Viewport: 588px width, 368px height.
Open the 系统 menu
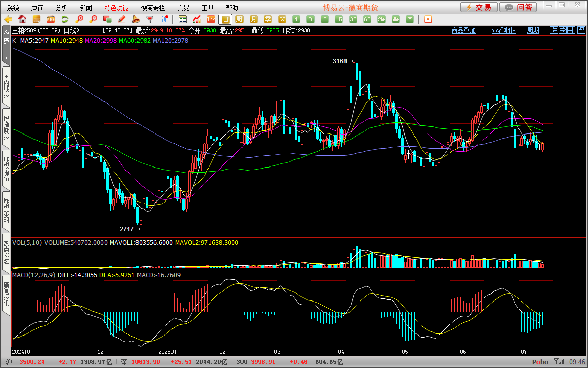pos(13,8)
